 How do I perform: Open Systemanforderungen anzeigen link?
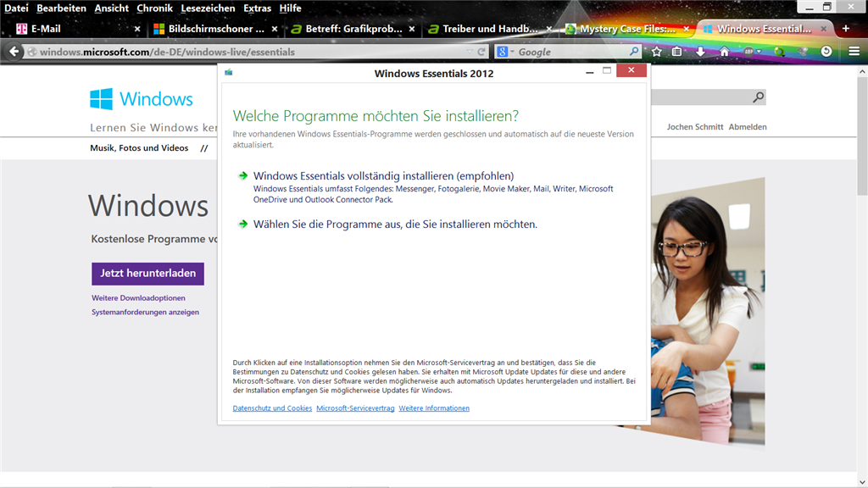(145, 312)
